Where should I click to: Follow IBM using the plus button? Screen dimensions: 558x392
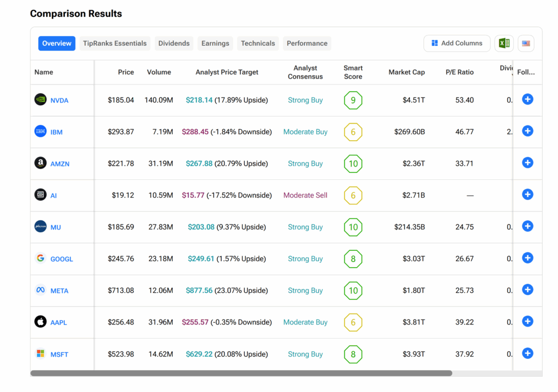(x=527, y=131)
